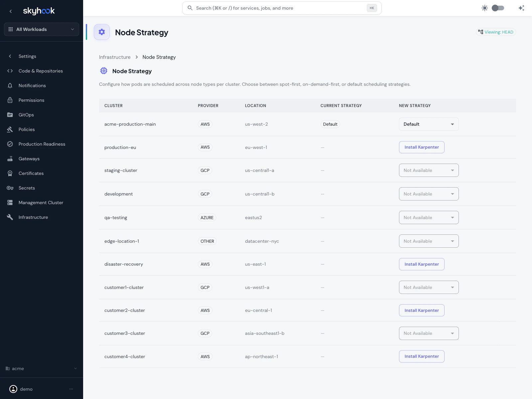The image size is (532, 399).
Task: Select Management Cluster in the sidebar
Action: [41, 202]
